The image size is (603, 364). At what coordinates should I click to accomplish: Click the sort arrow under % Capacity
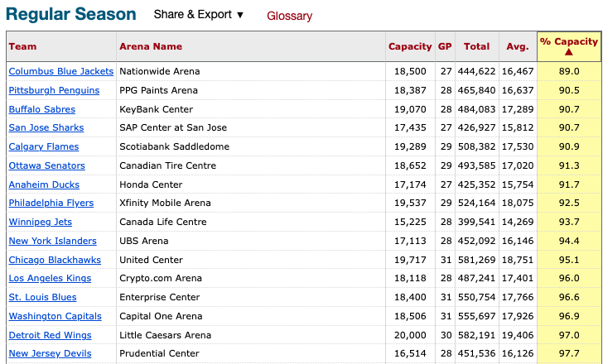[569, 52]
